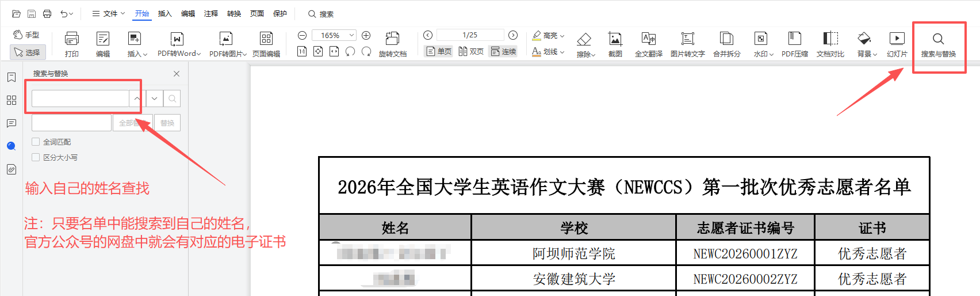Enable the 区分大小写 case-sensitive checkbox
The height and width of the screenshot is (296, 980).
[36, 157]
